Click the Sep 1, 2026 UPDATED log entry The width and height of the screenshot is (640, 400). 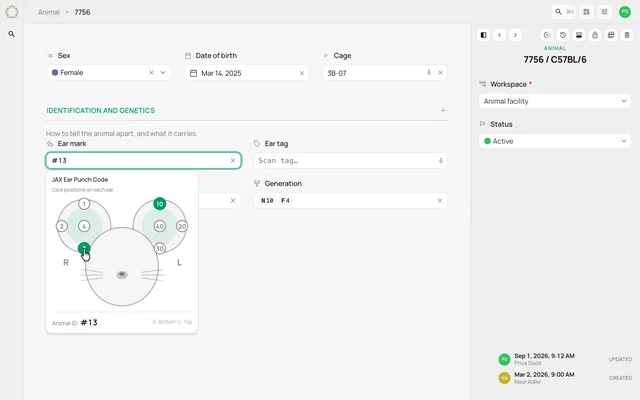(565, 359)
